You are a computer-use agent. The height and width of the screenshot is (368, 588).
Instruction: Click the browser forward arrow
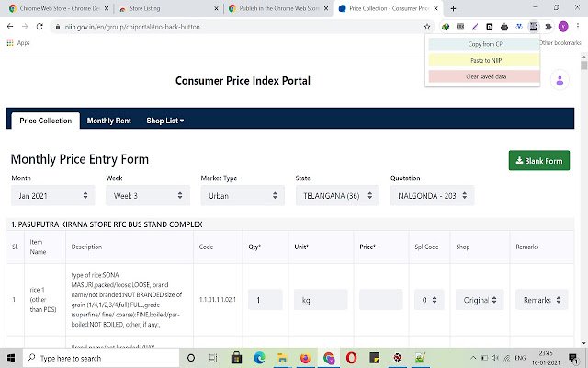25,27
